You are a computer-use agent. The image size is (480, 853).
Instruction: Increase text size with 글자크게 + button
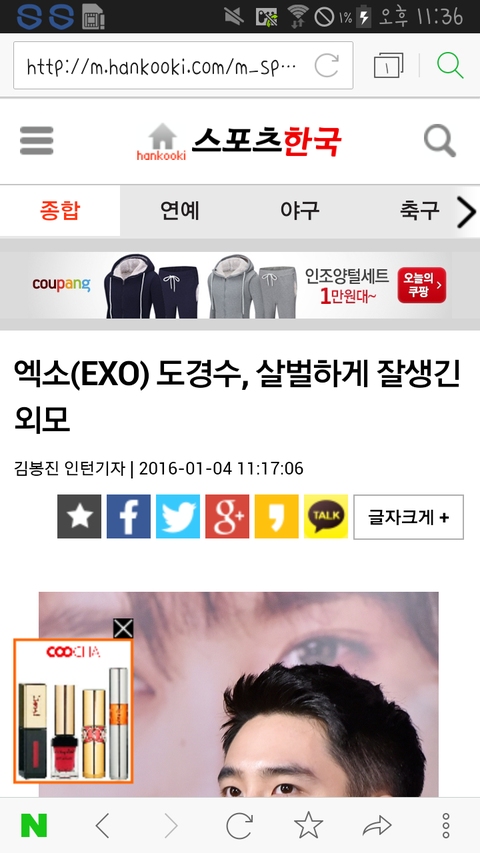409,517
